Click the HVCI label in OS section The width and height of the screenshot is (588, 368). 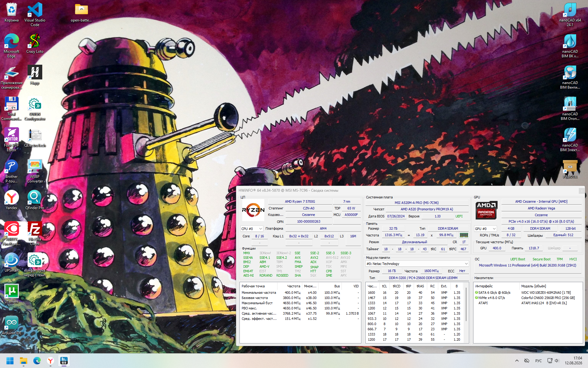(573, 259)
